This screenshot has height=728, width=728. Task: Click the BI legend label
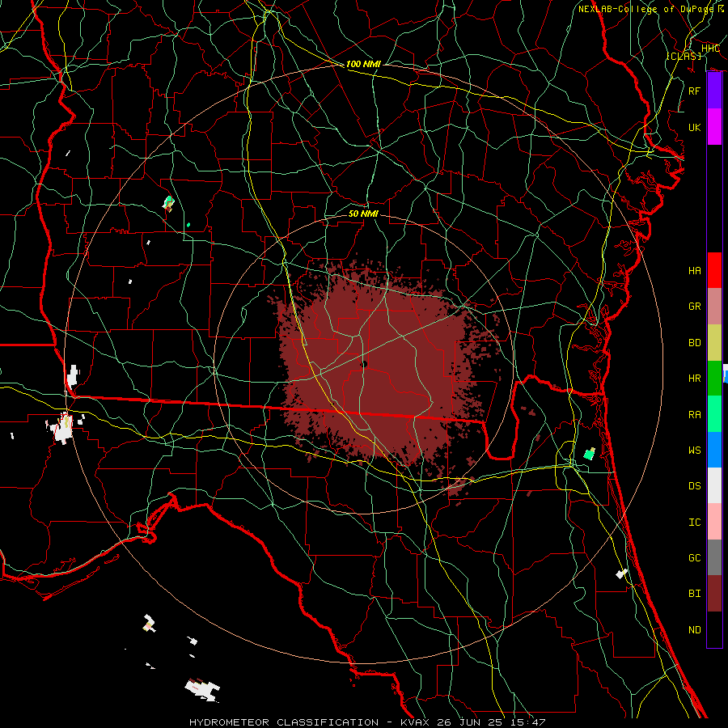694,594
